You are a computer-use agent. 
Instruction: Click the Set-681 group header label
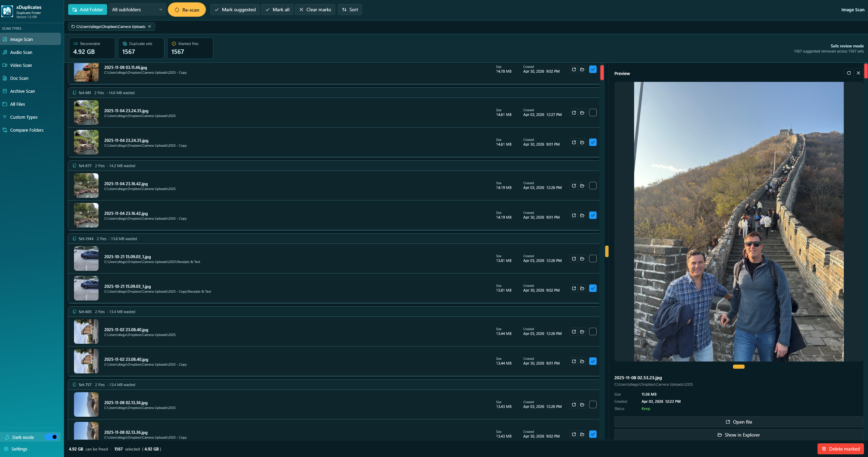[x=85, y=93]
